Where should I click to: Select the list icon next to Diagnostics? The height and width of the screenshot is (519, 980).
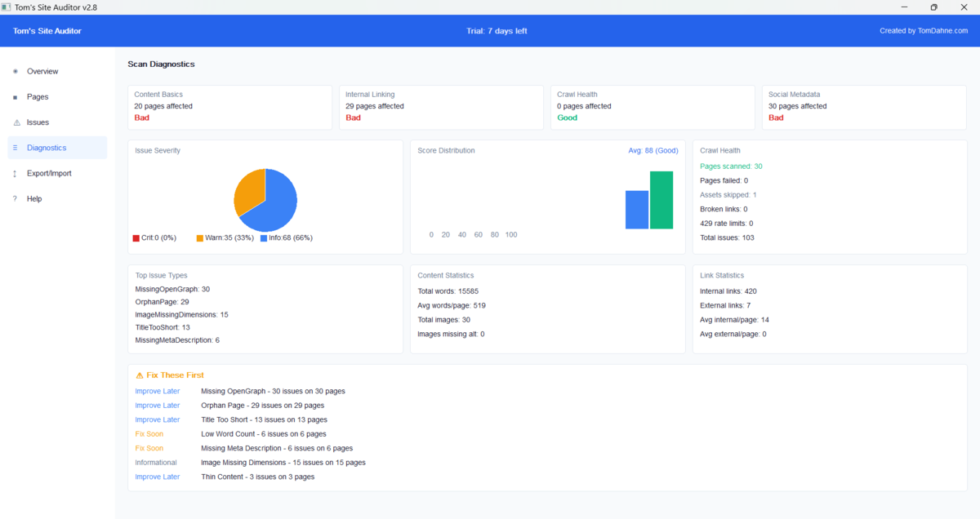pyautogui.click(x=16, y=148)
